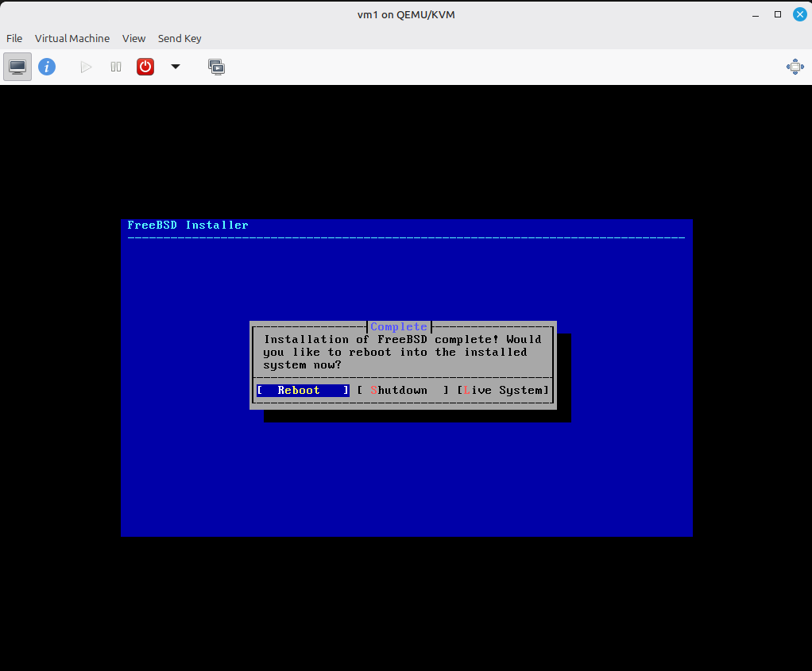Select the Live System option

click(x=504, y=391)
